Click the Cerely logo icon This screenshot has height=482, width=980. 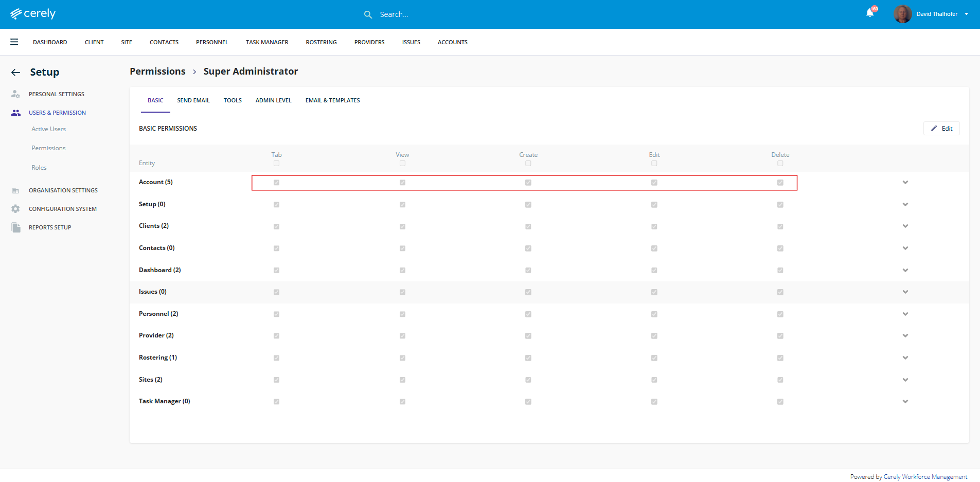16,14
